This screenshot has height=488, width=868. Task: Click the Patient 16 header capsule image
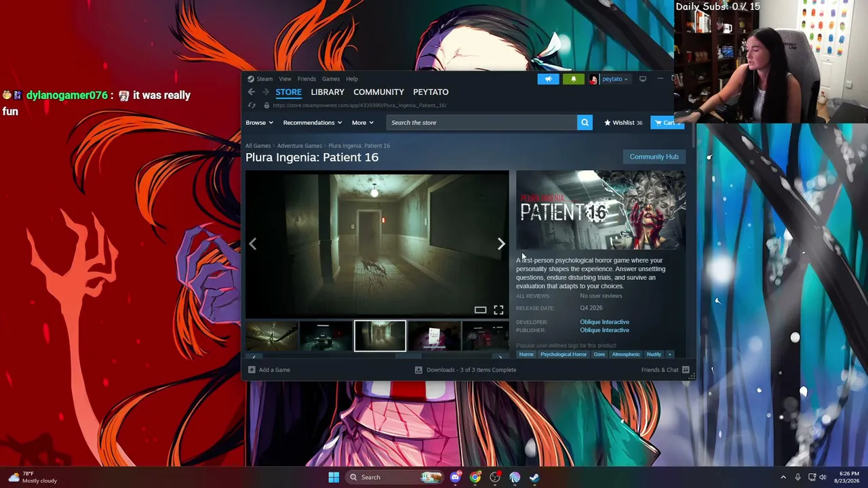pos(600,210)
